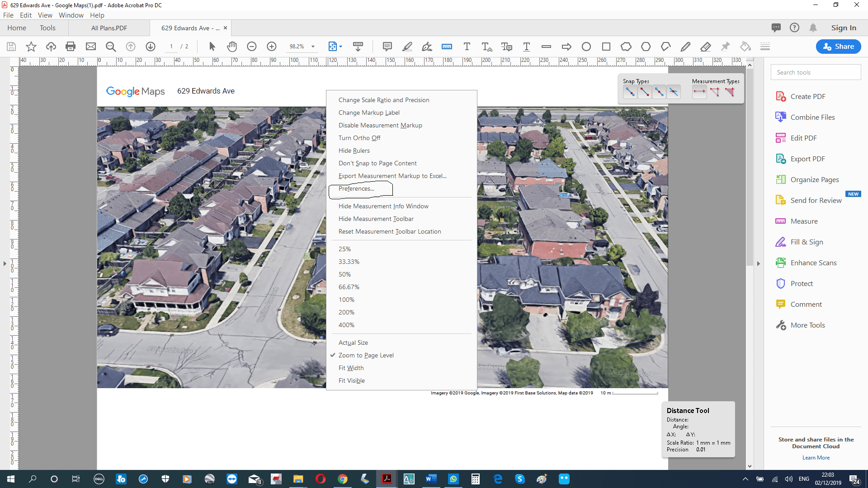Select the Add Text tool in the toolbar
Image resolution: width=868 pixels, height=488 pixels.
coord(467,46)
